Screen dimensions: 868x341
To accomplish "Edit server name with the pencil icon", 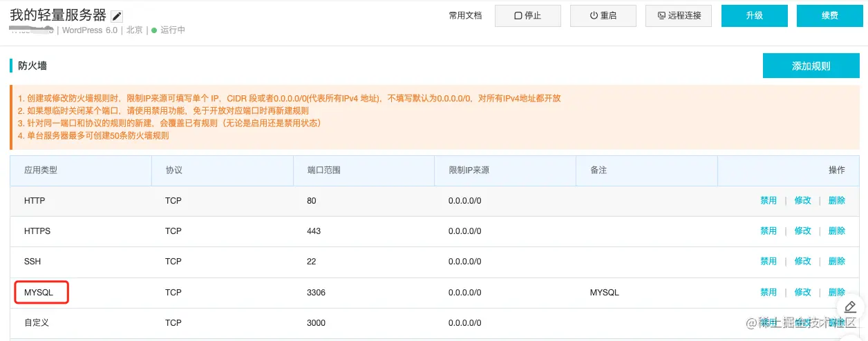I will click(117, 17).
